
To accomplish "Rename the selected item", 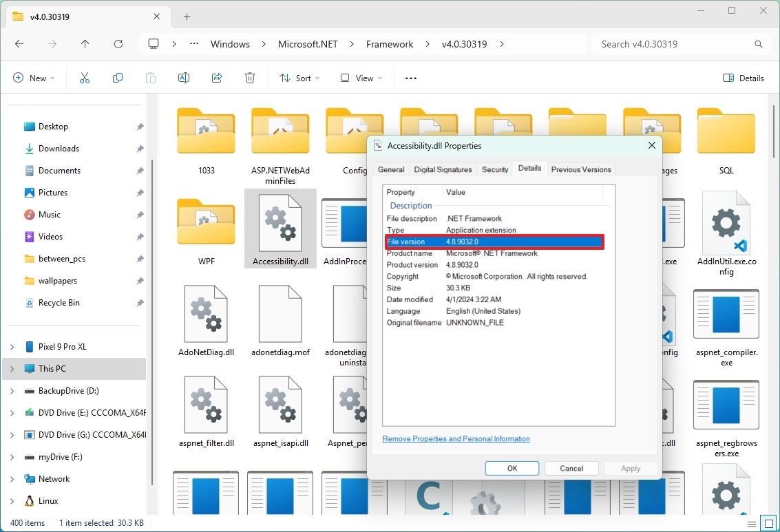I will (x=183, y=78).
